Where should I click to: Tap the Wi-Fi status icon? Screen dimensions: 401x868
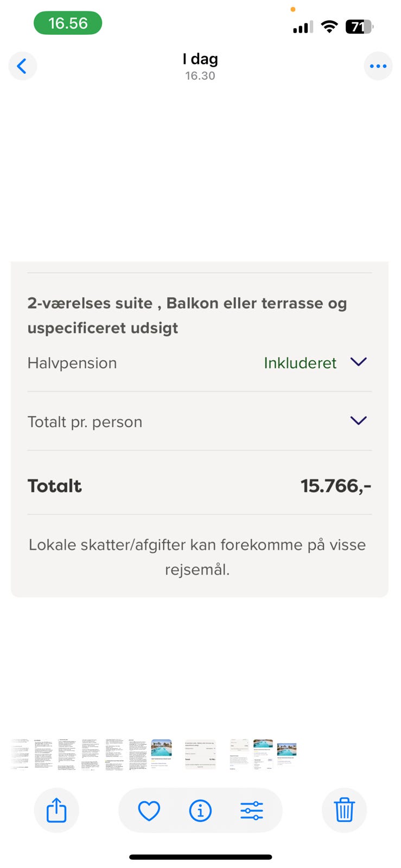(329, 27)
